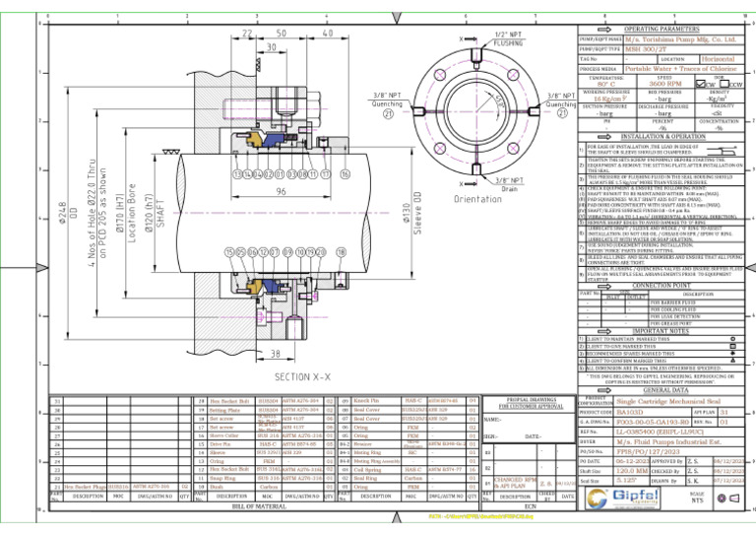Click balloon number 18 in section view

point(341,252)
